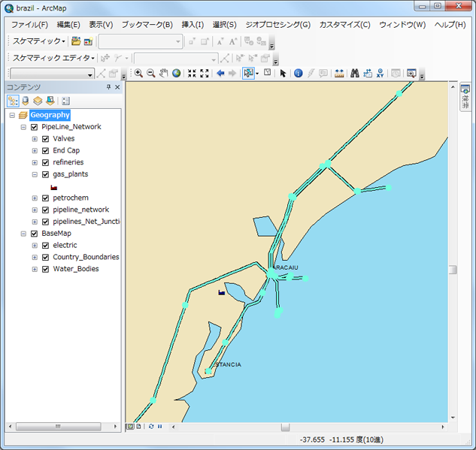Screen dimensions: 476x450
Task: Expand the electric layer node
Action: pyautogui.click(x=35, y=246)
